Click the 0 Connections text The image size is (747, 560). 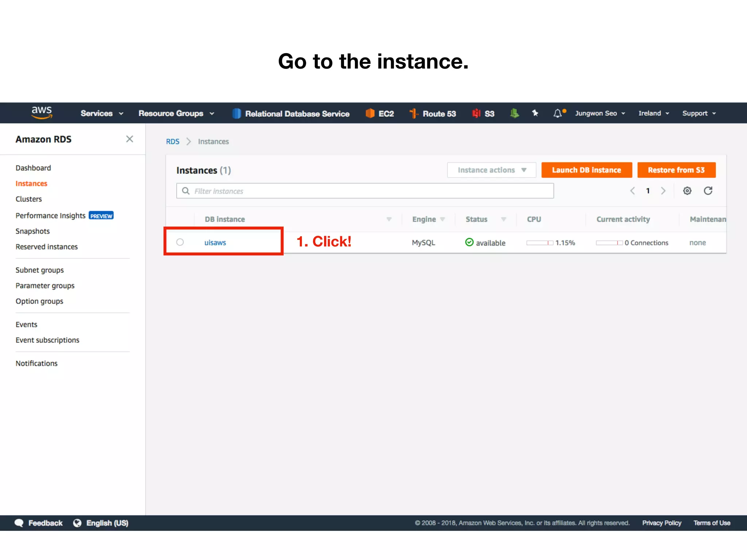pyautogui.click(x=646, y=243)
